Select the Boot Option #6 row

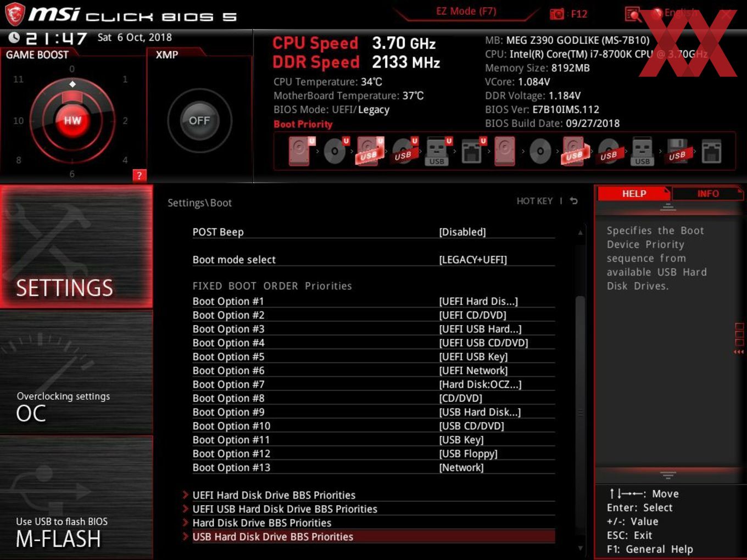[374, 371]
